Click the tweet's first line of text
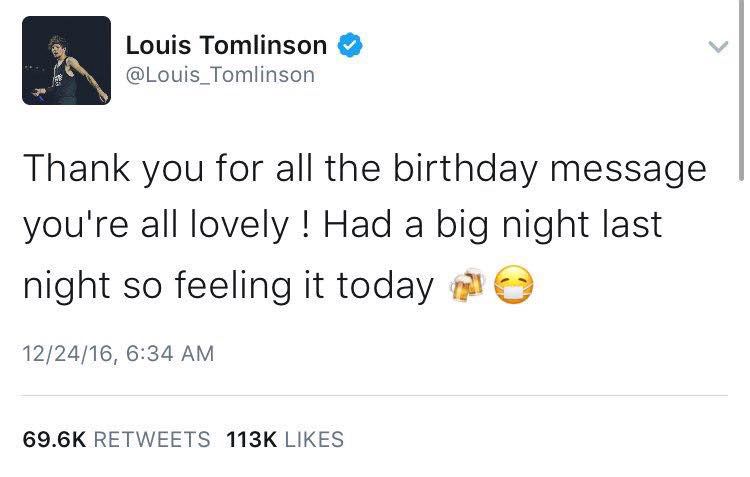Viewport: 750px width, 477px height. tap(364, 169)
